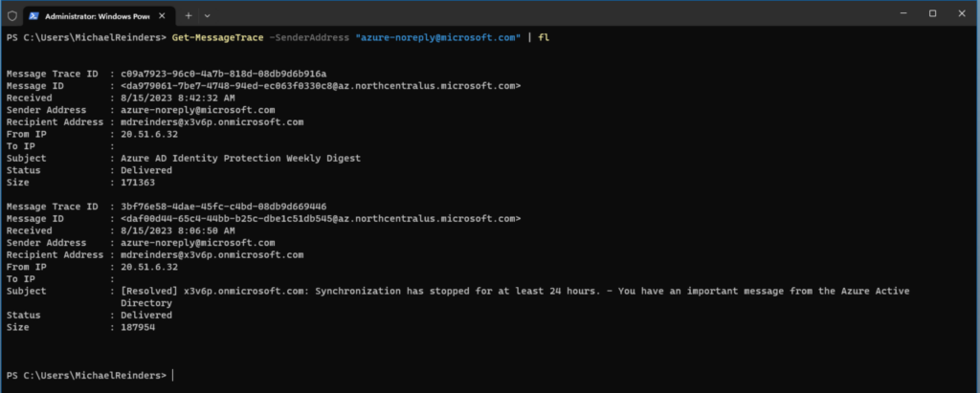Click the fl pipe command text
The image size is (980, 393).
[x=544, y=37]
